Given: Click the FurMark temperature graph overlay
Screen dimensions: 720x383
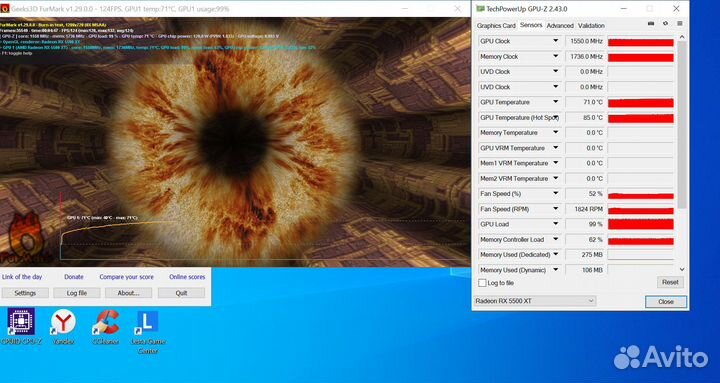Looking at the screenshot, I should click(x=264, y=227).
